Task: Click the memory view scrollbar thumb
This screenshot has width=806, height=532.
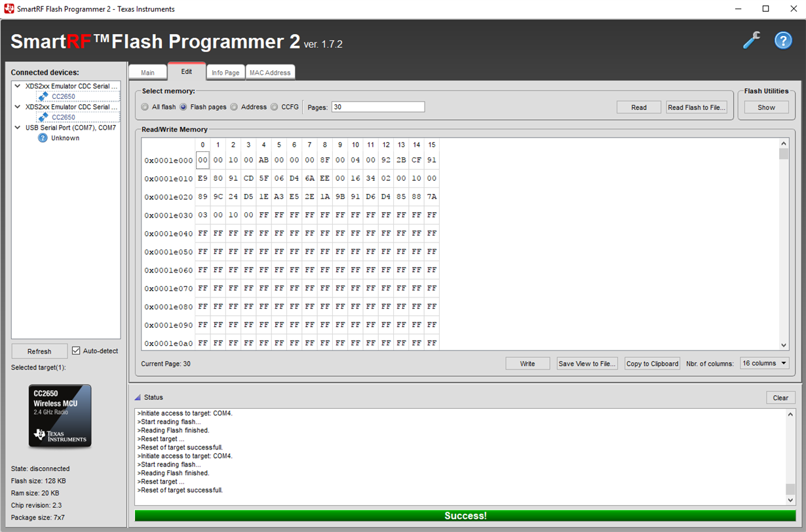Action: click(784, 154)
